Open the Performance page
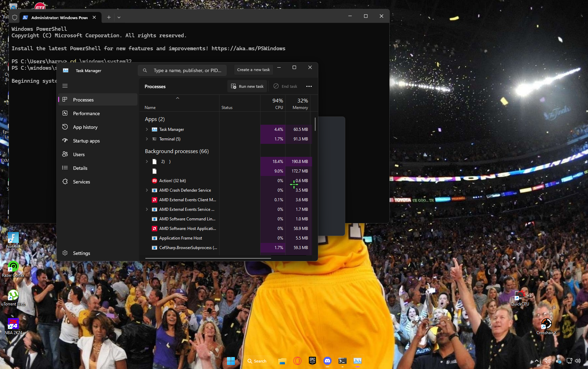 pyautogui.click(x=98, y=113)
